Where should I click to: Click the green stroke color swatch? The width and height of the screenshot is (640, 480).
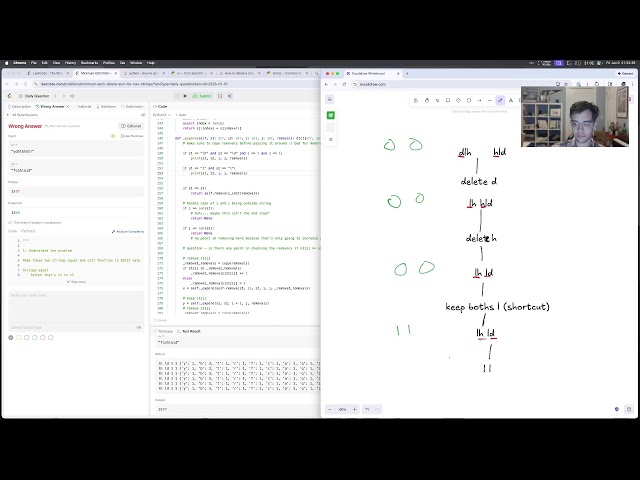click(x=331, y=115)
